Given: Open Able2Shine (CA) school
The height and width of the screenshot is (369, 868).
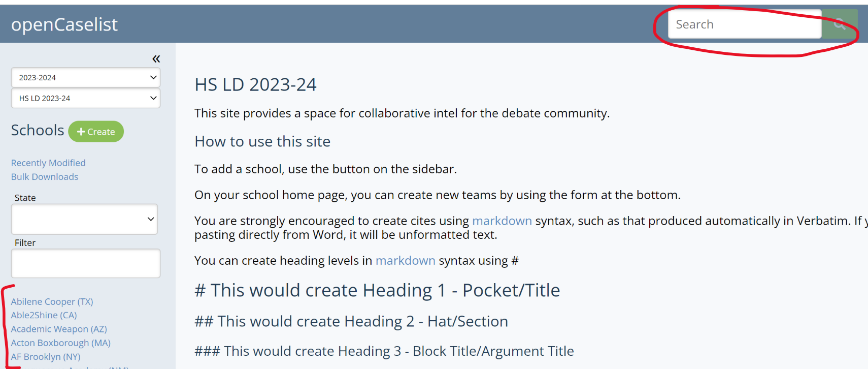Looking at the screenshot, I should pos(44,315).
